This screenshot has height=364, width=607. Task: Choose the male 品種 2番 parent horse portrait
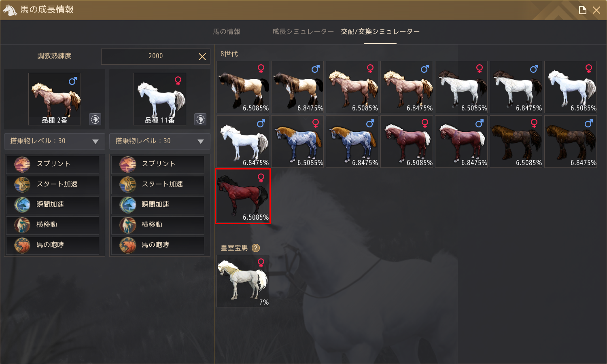55,99
